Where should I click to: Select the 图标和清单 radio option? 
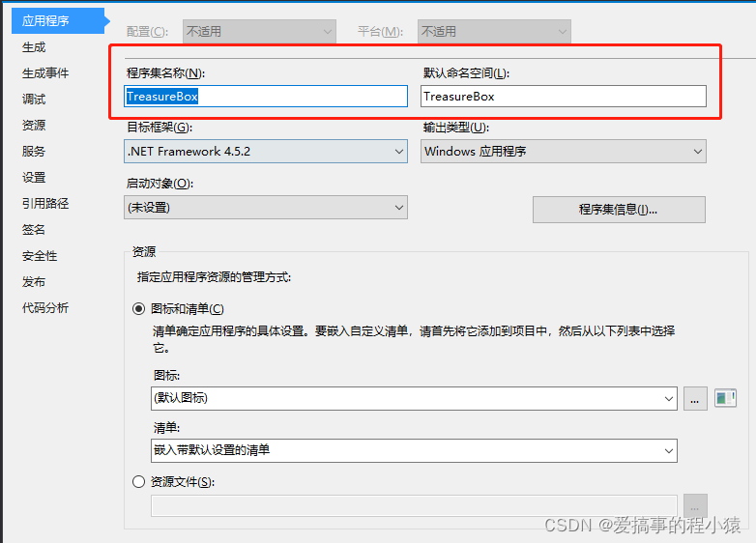138,309
